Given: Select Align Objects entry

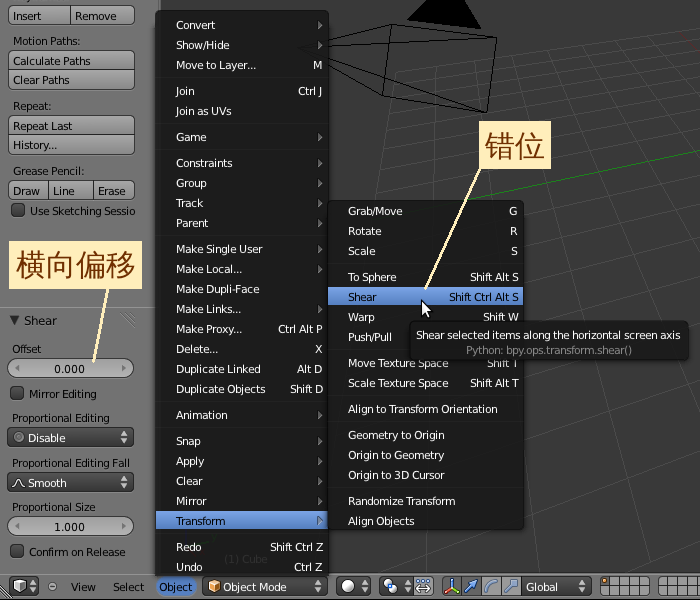Looking at the screenshot, I should [x=425, y=521].
